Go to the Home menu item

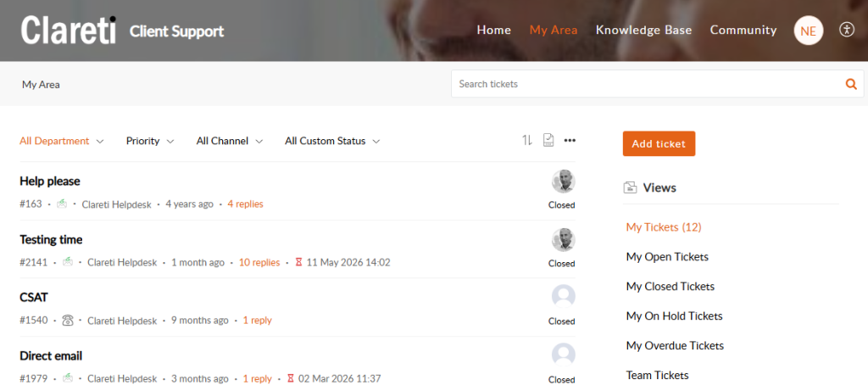coord(494,30)
